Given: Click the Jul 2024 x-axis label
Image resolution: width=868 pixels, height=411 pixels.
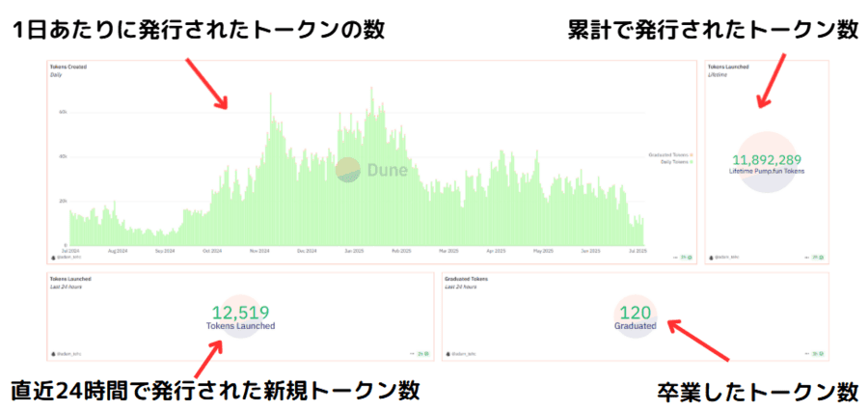Looking at the screenshot, I should [x=70, y=251].
